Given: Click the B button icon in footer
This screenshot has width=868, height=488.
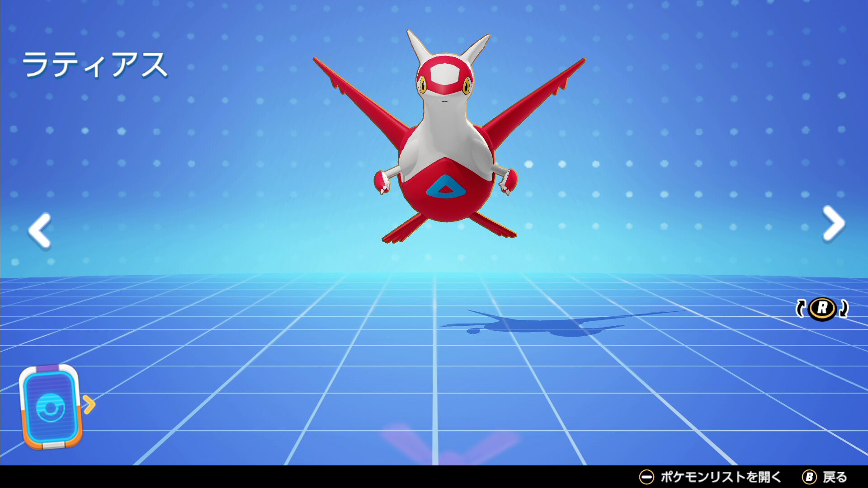Looking at the screenshot, I should click(809, 477).
